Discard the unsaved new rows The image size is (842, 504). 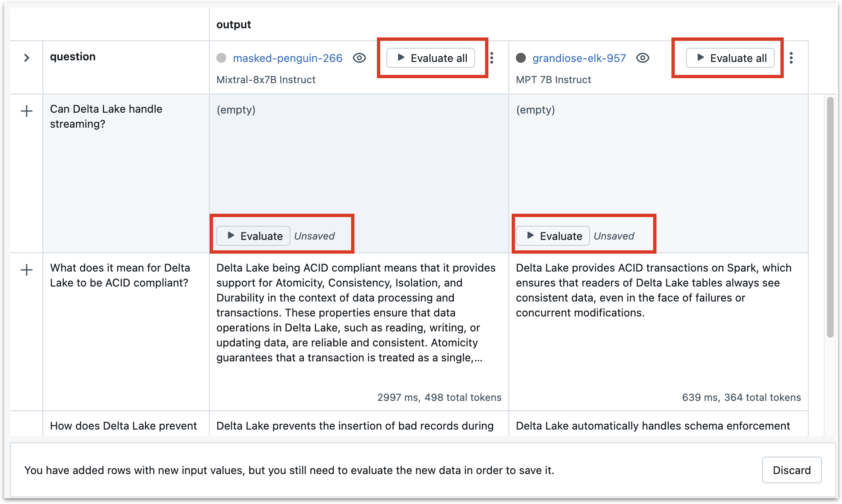[792, 470]
